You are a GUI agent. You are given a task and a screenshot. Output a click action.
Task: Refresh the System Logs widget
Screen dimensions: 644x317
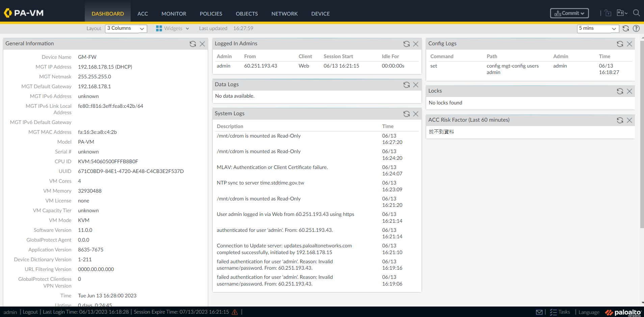pyautogui.click(x=407, y=114)
